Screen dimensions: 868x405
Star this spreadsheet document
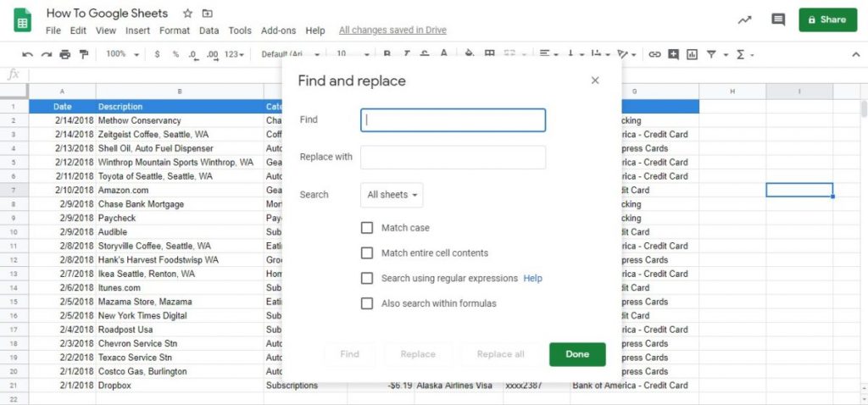pyautogui.click(x=188, y=14)
